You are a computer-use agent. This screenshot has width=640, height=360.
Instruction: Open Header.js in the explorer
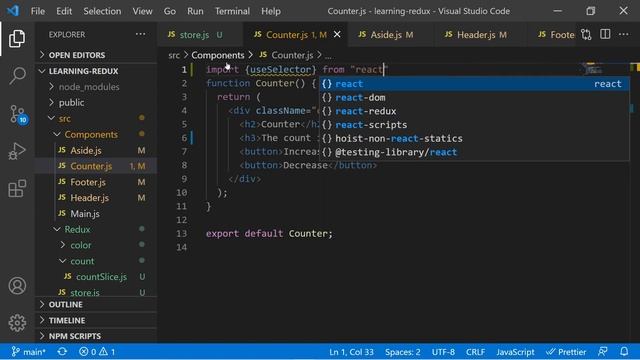[x=96, y=198]
